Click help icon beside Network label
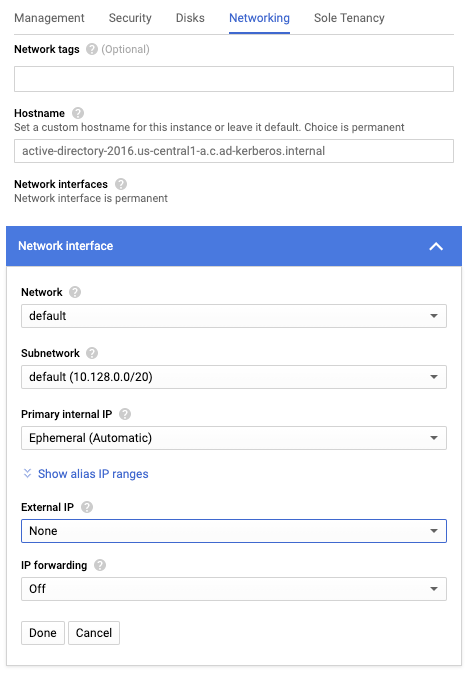This screenshot has height=677, width=471. click(75, 292)
